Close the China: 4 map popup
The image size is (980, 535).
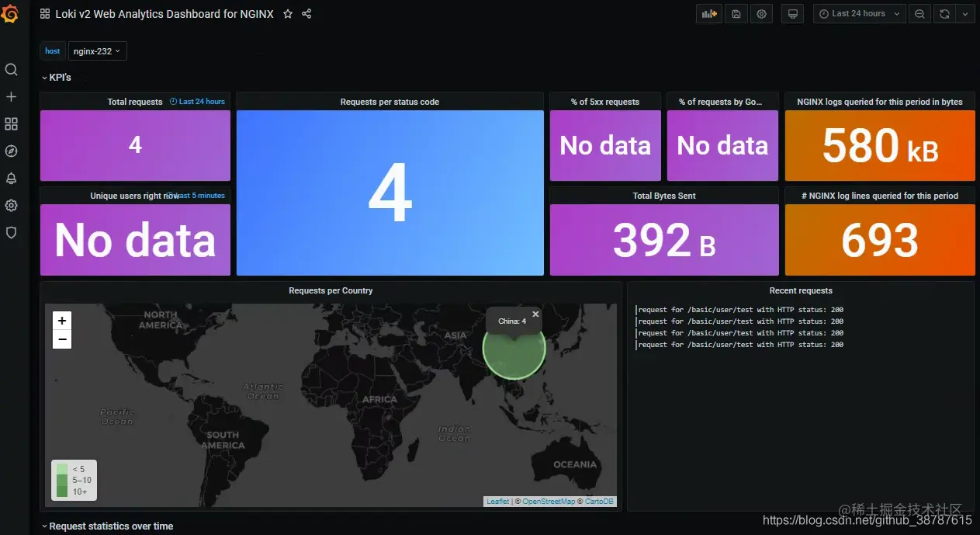[x=535, y=314]
